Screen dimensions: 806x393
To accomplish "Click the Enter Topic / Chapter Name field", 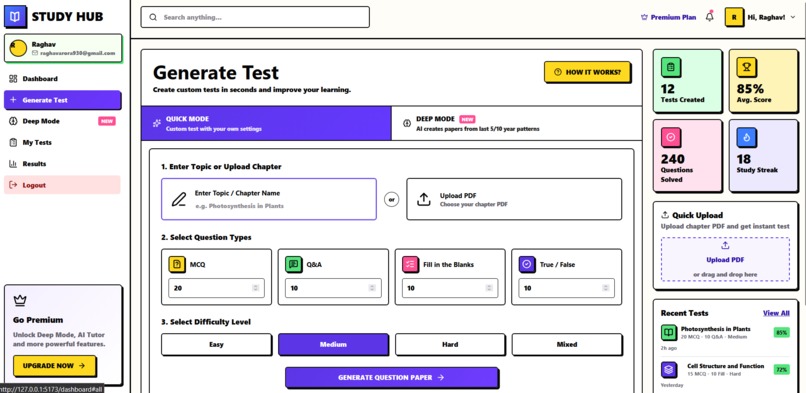I will point(269,199).
